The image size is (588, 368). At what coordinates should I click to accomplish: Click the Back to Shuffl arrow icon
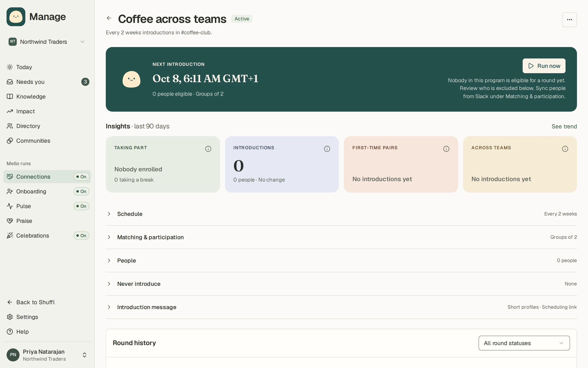pyautogui.click(x=10, y=302)
